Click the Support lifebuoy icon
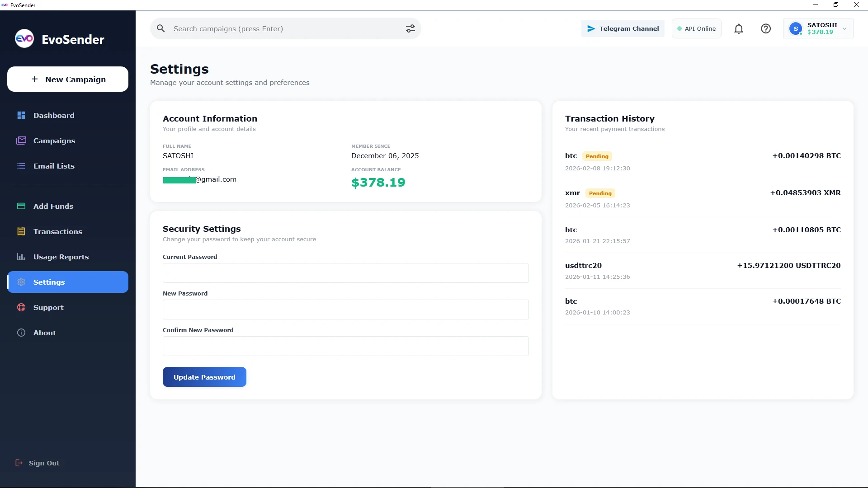The width and height of the screenshot is (868, 488). point(21,307)
